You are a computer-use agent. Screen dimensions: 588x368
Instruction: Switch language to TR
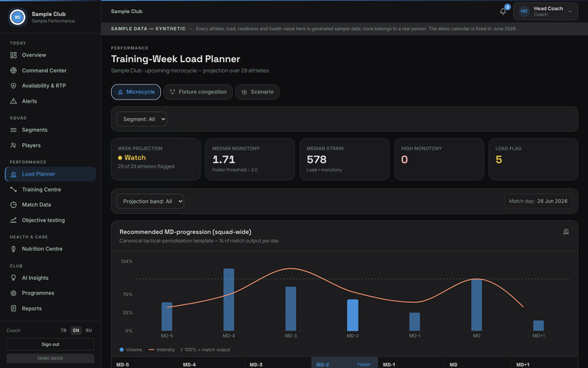coord(64,330)
